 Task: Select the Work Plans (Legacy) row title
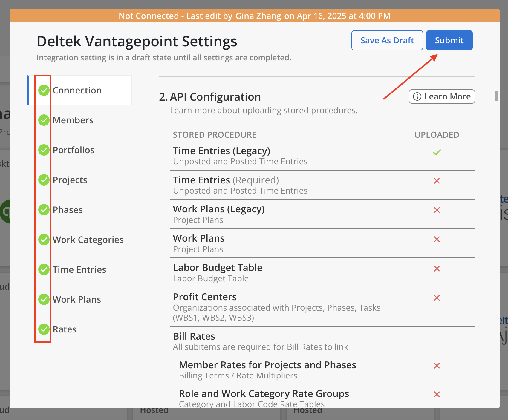[219, 209]
